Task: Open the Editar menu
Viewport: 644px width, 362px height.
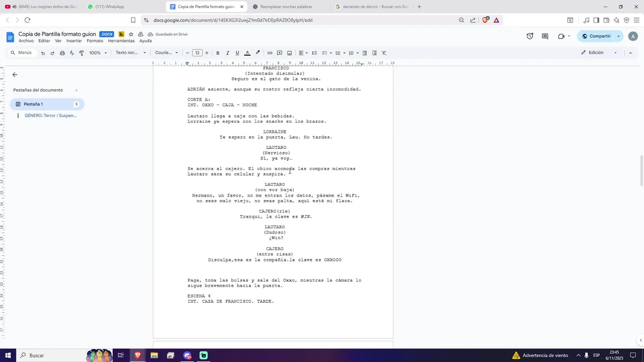Action: pyautogui.click(x=44, y=41)
